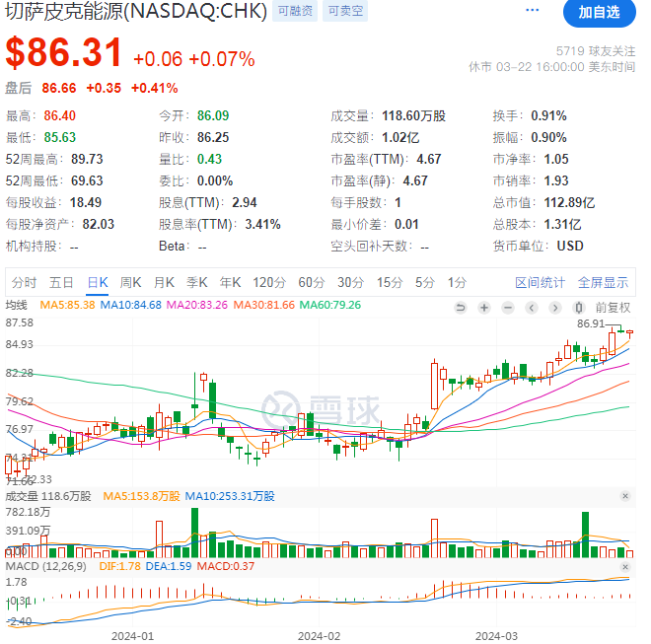The height and width of the screenshot is (644, 651).
Task: Select the 周K chart tab
Action: [130, 283]
